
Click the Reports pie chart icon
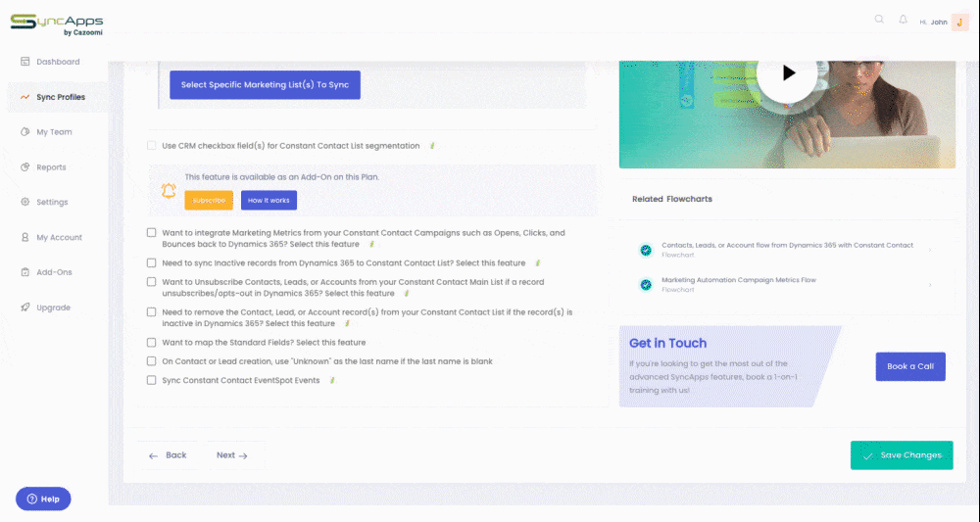point(25,167)
